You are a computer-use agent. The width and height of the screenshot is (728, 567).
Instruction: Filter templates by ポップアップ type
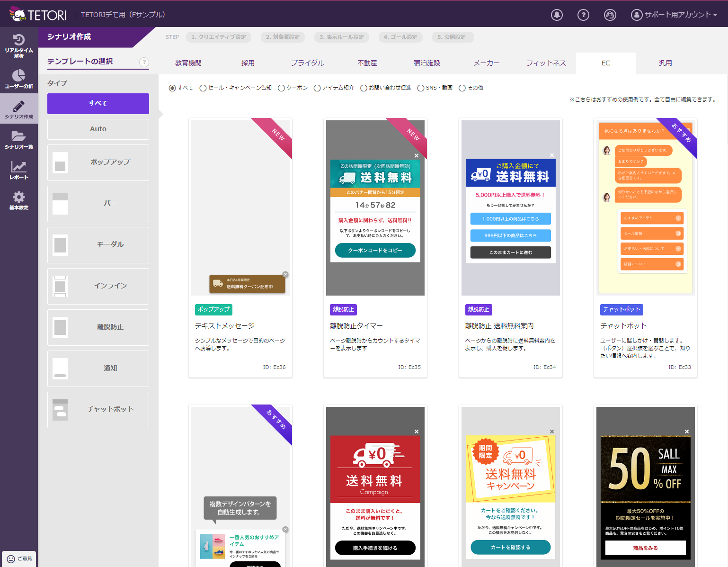click(x=98, y=162)
